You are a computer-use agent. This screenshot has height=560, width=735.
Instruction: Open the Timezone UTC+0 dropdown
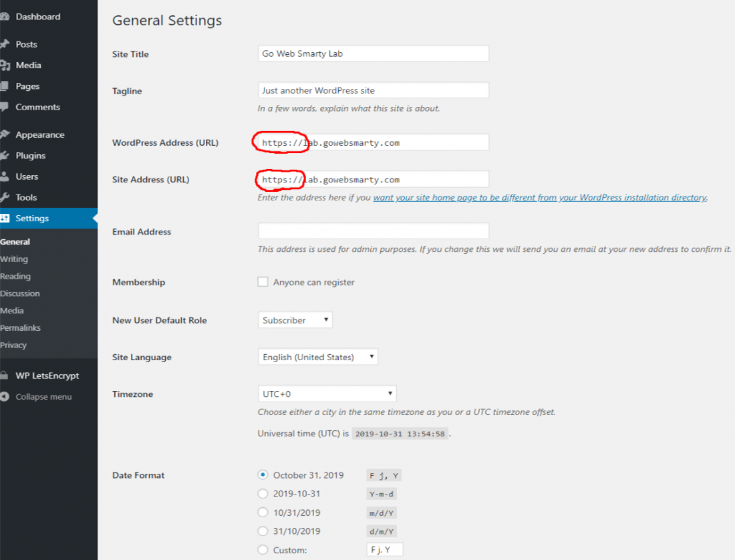[x=327, y=394]
